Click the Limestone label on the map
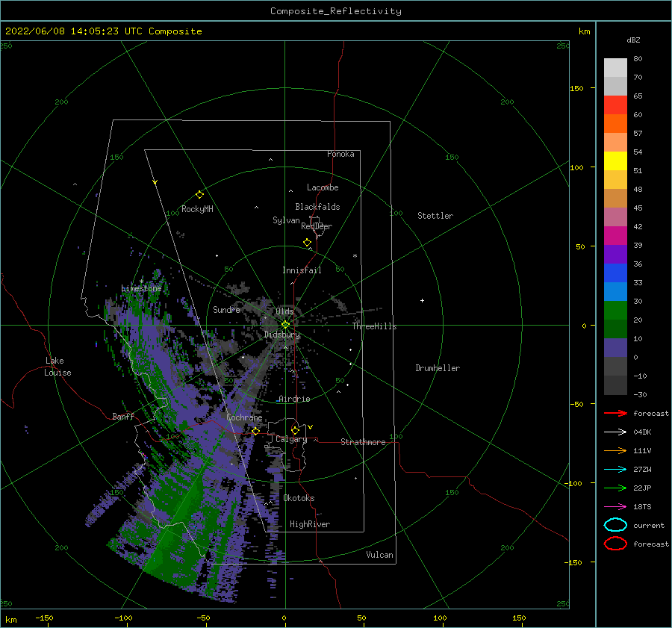 pos(141,288)
